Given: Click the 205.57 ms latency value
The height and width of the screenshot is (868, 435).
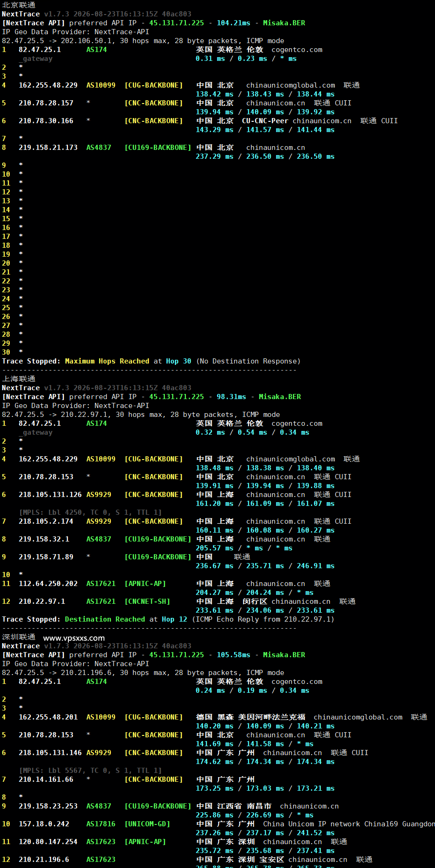Looking at the screenshot, I should [214, 548].
